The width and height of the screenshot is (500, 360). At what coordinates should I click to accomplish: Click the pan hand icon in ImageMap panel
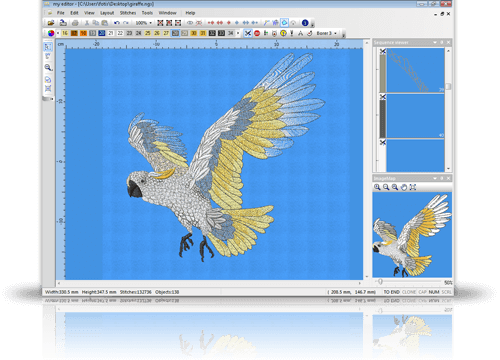(x=404, y=187)
